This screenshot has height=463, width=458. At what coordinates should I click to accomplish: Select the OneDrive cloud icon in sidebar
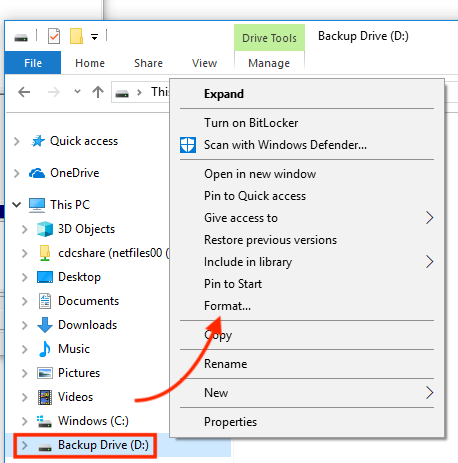coord(37,173)
